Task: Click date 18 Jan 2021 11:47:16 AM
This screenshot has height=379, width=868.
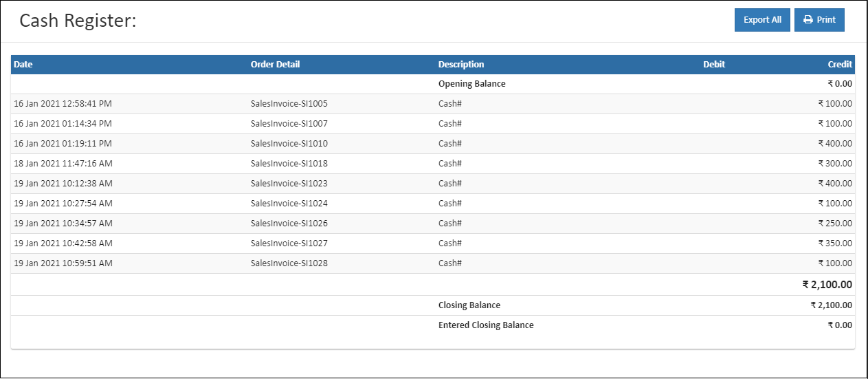Action: point(63,164)
